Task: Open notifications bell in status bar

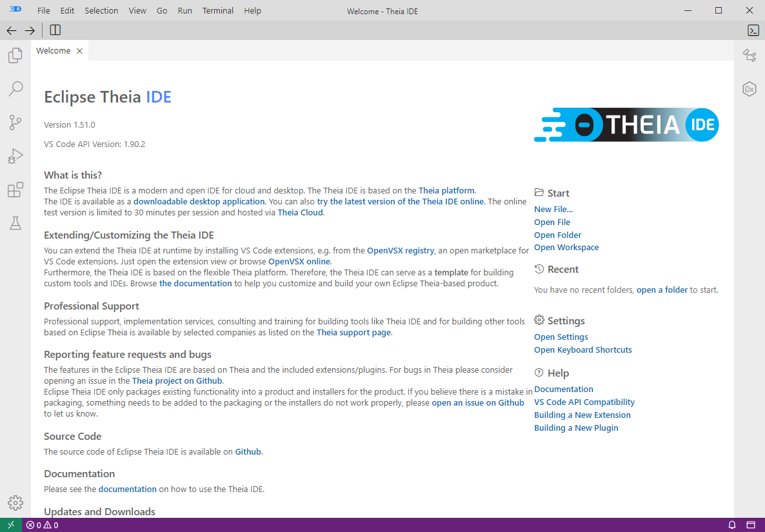Action: (x=732, y=525)
